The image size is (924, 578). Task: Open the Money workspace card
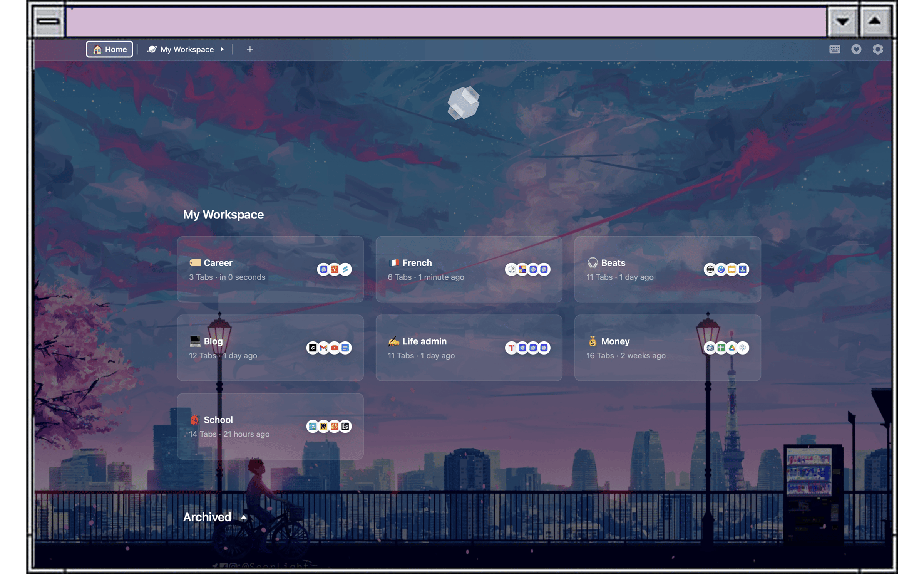click(x=667, y=348)
